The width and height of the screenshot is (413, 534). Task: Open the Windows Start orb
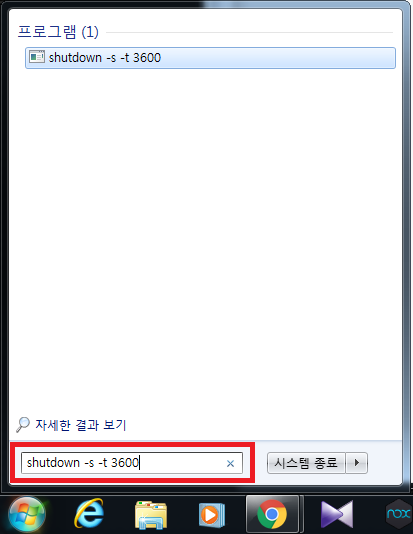coord(27,514)
